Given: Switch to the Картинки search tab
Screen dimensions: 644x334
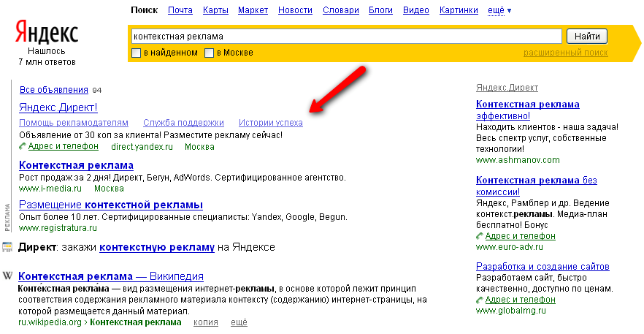Looking at the screenshot, I should click(x=459, y=10).
